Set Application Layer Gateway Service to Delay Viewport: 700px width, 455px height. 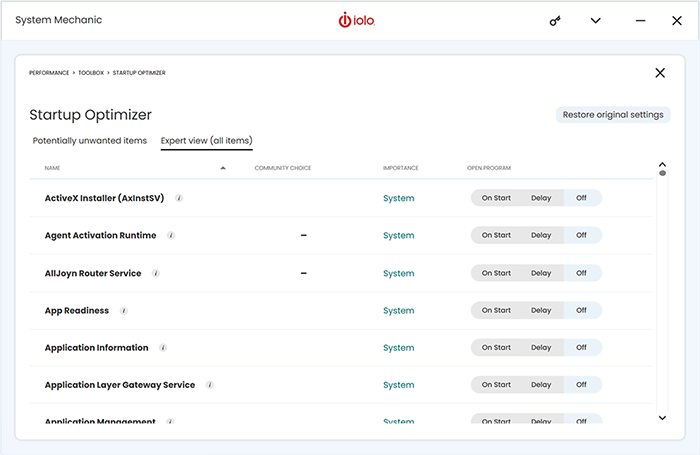tap(541, 384)
